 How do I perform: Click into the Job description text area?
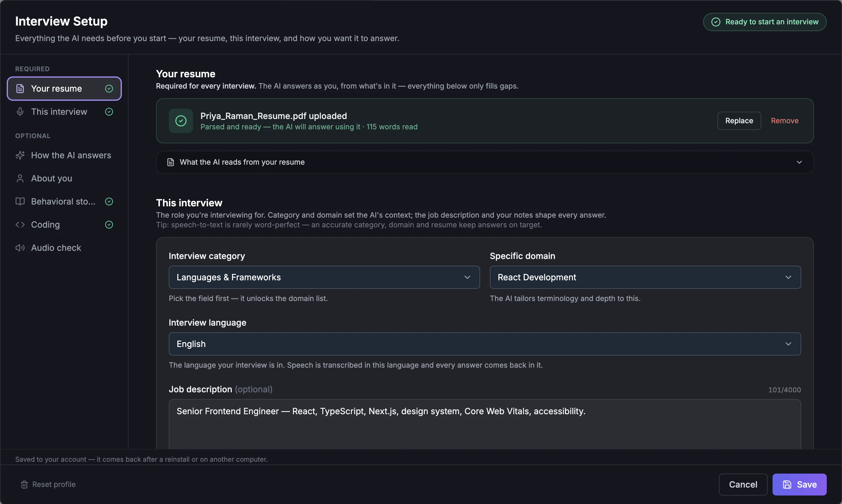click(484, 424)
